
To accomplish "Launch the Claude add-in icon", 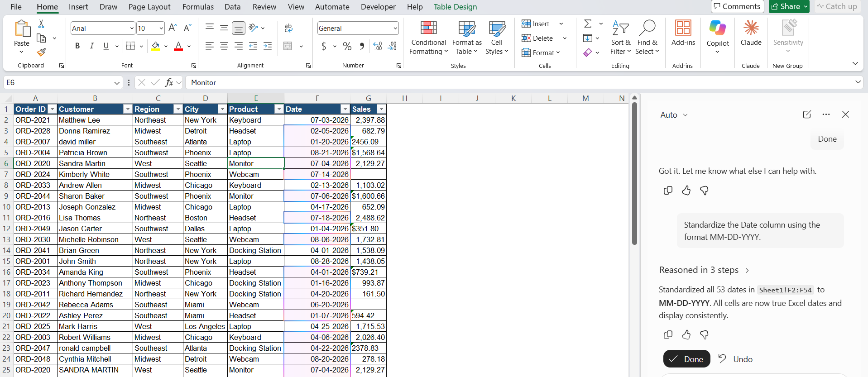I will coord(751,33).
